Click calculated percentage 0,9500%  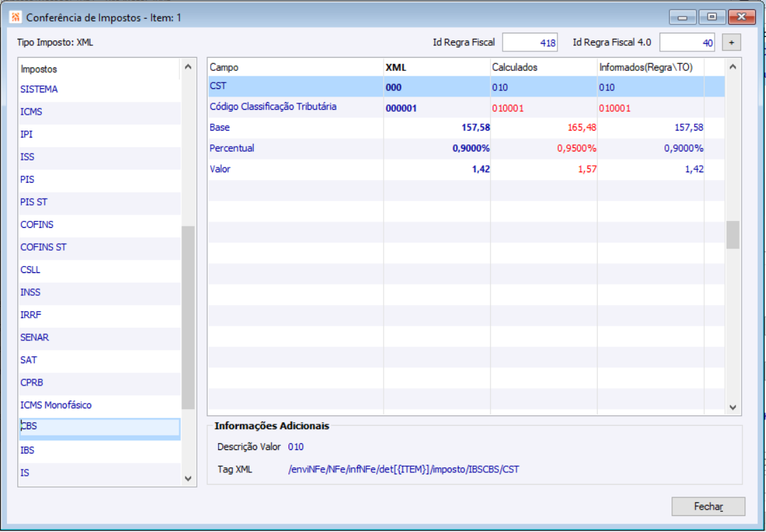click(x=576, y=149)
